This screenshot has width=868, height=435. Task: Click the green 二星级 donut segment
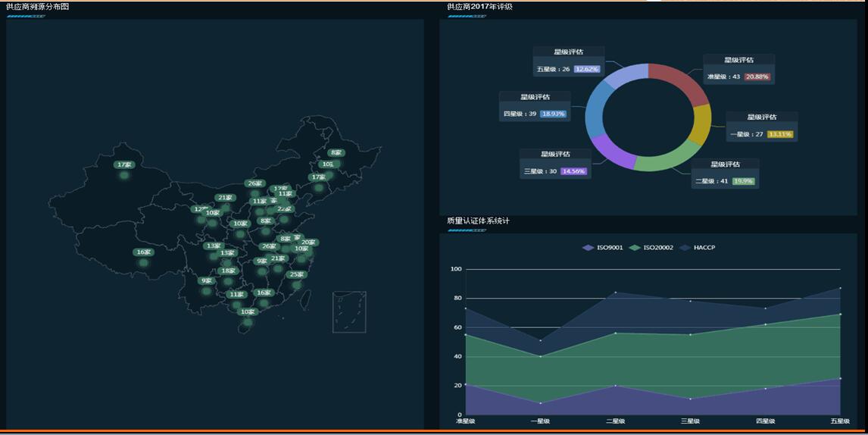pos(665,155)
